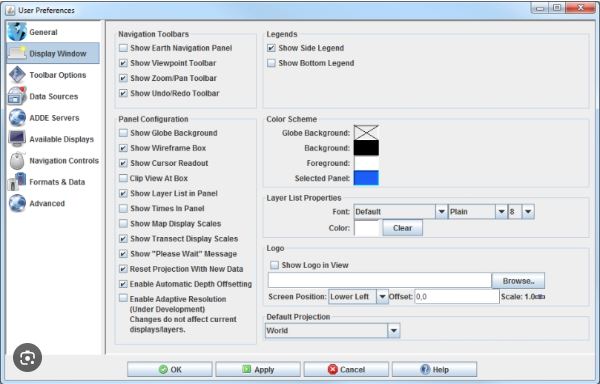Click the Help button
Viewport: 600px width, 384px height.
(x=434, y=369)
